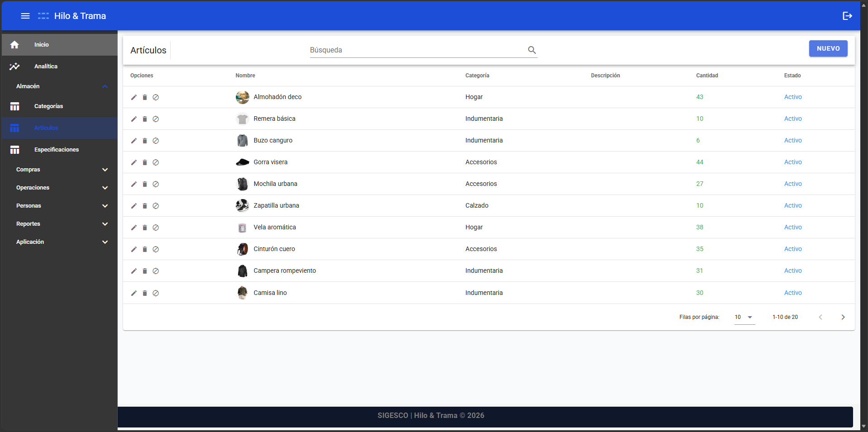Delete the Vela aromática article

(145, 228)
